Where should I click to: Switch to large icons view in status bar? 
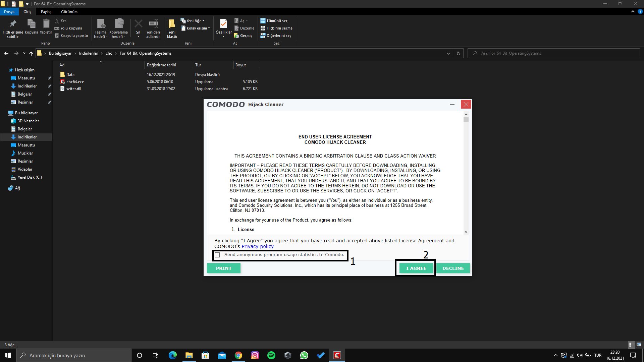(639, 345)
